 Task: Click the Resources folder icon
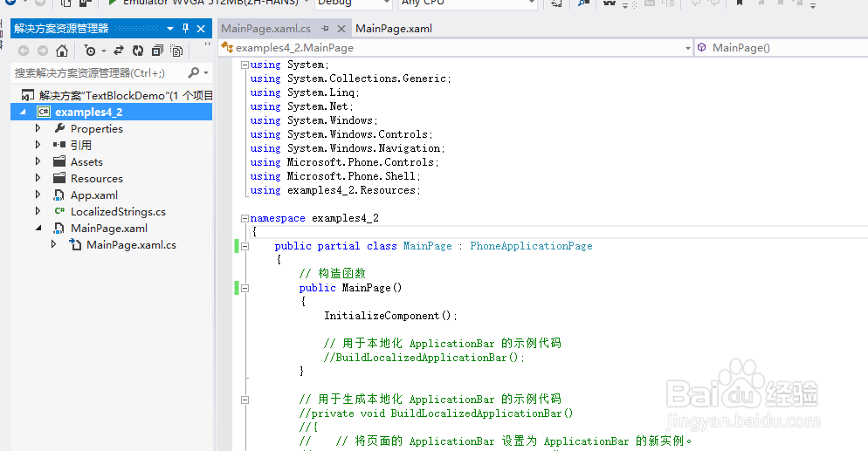[x=59, y=178]
